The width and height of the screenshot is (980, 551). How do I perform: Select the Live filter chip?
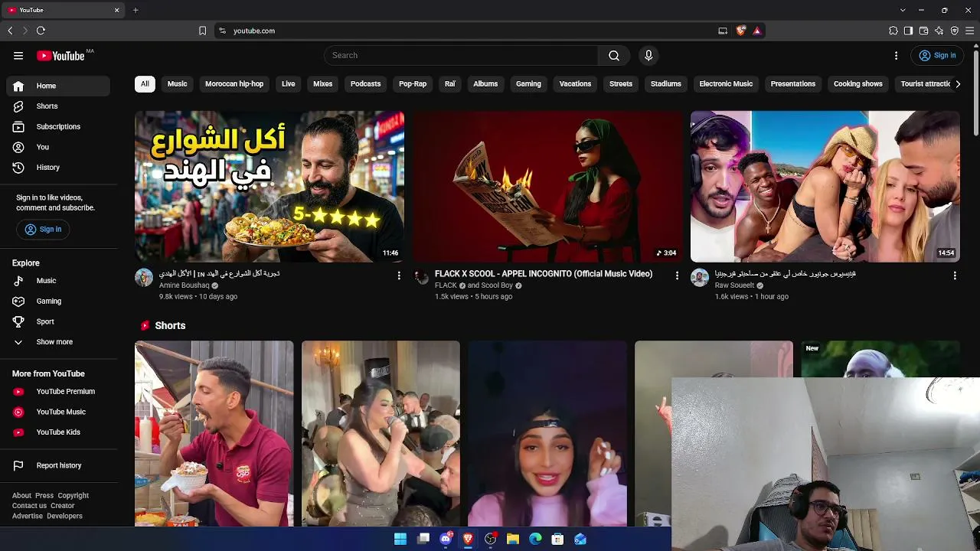[x=288, y=84]
